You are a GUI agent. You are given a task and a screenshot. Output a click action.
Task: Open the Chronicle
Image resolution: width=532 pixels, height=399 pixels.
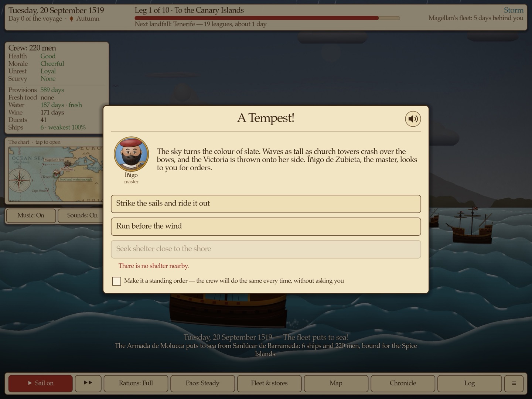coord(403,383)
